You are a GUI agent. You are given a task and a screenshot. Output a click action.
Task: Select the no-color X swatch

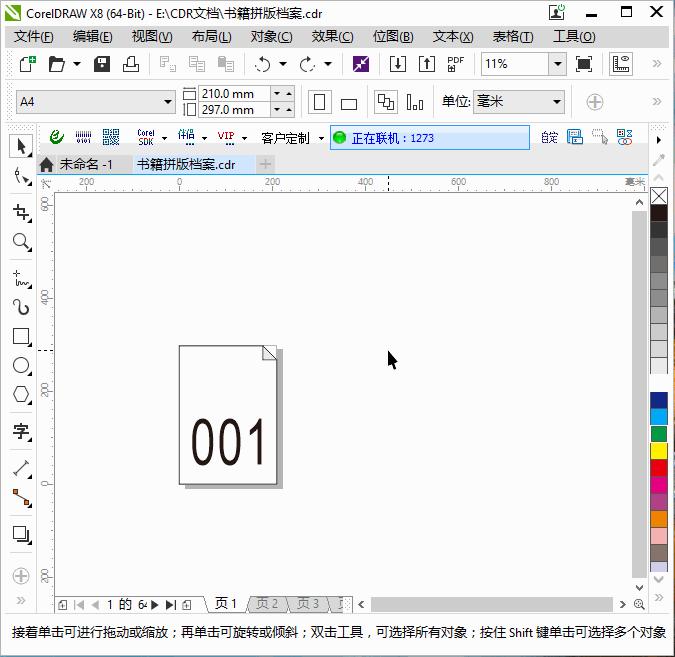tap(659, 196)
